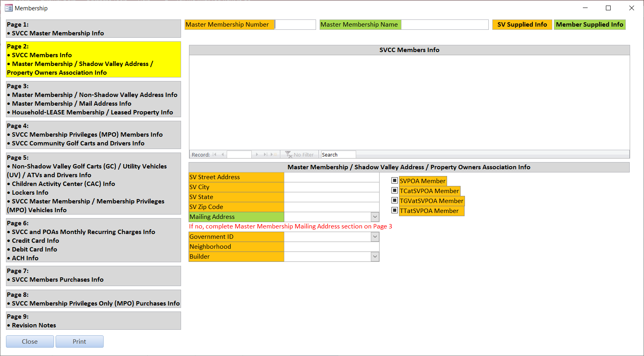Click the red Mailing Address note text
This screenshot has width=644, height=356.
tap(291, 226)
